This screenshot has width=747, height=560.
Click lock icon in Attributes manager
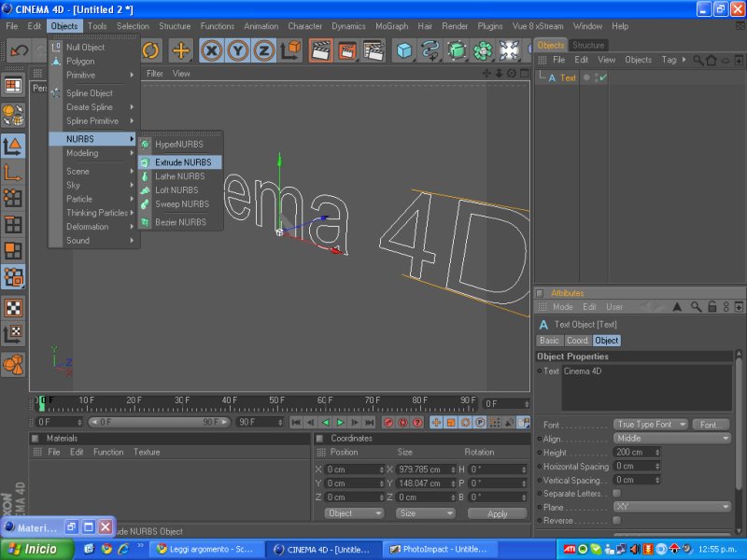(x=712, y=307)
